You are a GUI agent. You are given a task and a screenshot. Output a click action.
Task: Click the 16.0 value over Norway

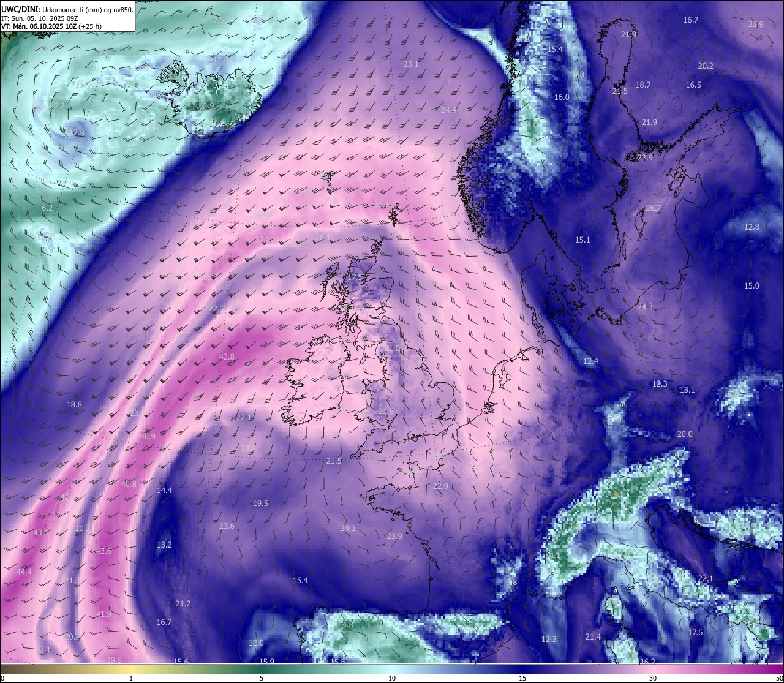click(562, 97)
